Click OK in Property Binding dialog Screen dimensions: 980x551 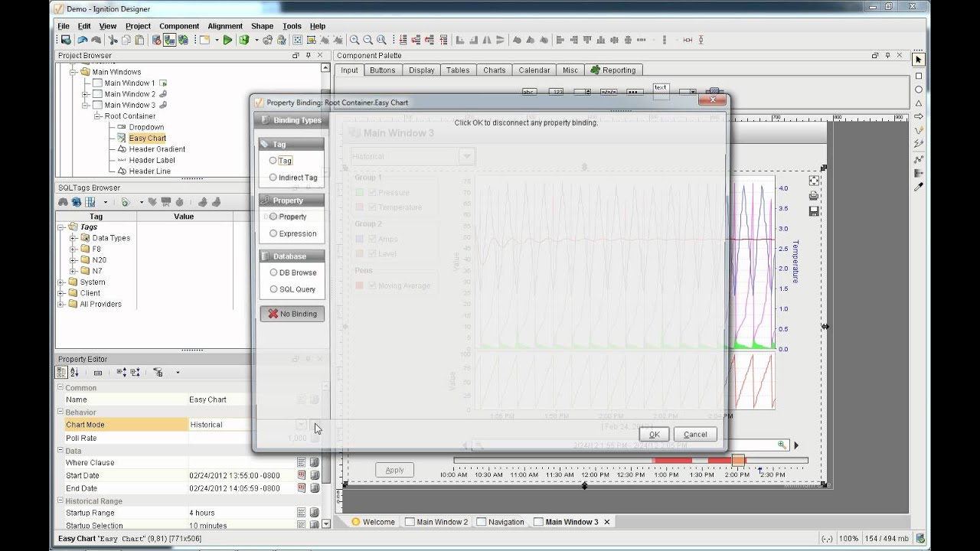click(655, 435)
